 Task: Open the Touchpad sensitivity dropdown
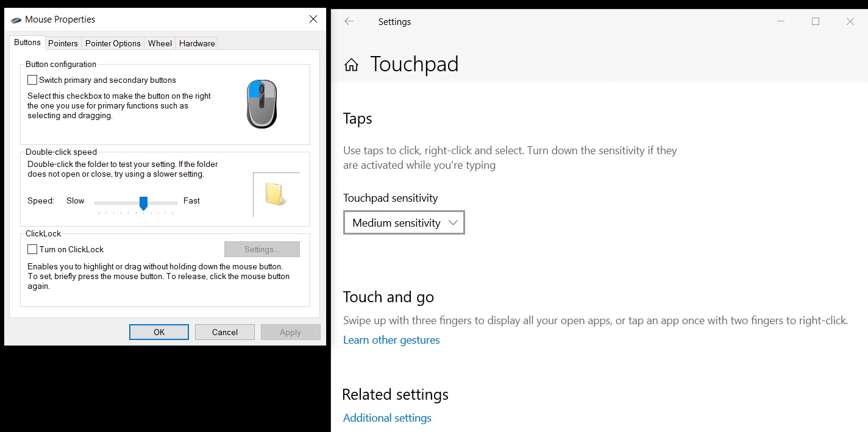pyautogui.click(x=404, y=222)
